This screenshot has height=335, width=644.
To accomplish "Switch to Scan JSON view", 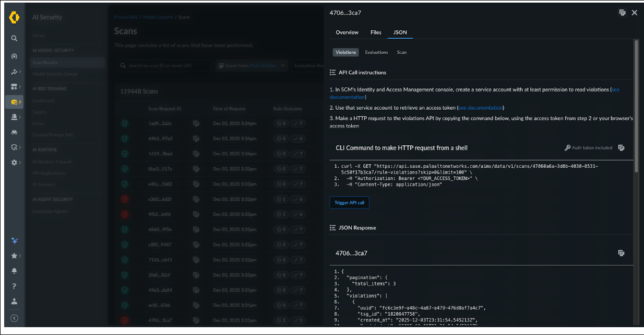I will (401, 52).
